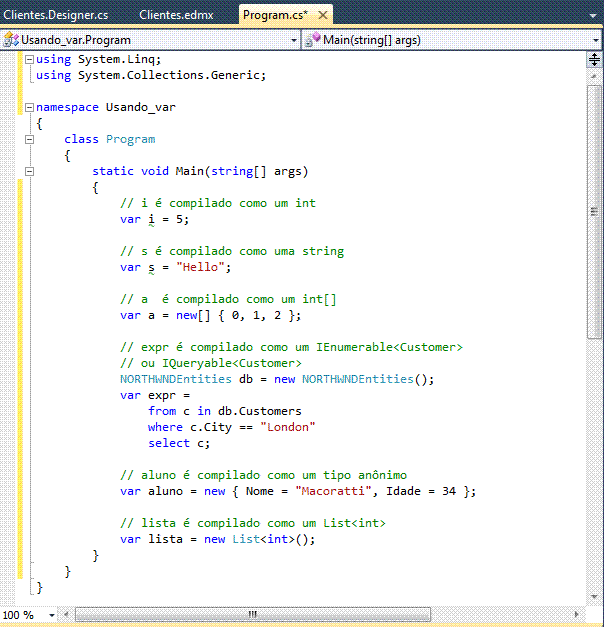Image resolution: width=604 pixels, height=627 pixels.
Task: Click the variable 'i' in 'var i = 5'
Action: 151,220
